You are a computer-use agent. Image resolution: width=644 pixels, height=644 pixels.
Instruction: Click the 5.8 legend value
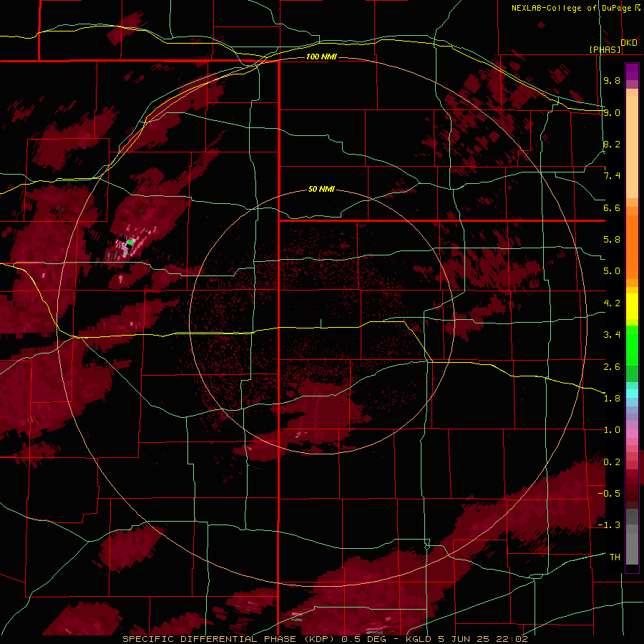612,240
